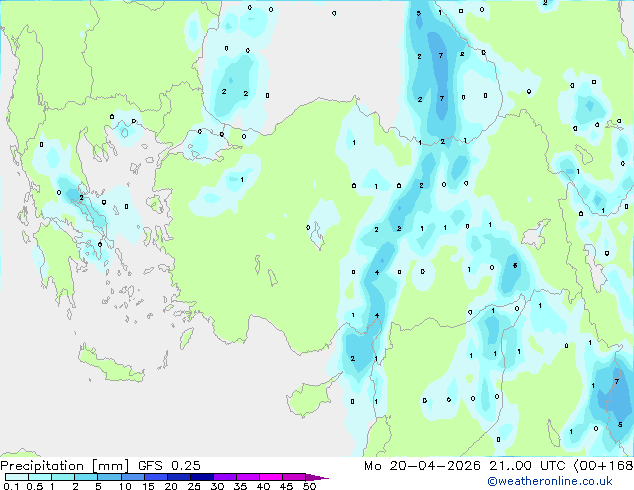The width and height of the screenshot is (634, 490).
Task: Click the legend scale value '50'
Action: (x=309, y=486)
